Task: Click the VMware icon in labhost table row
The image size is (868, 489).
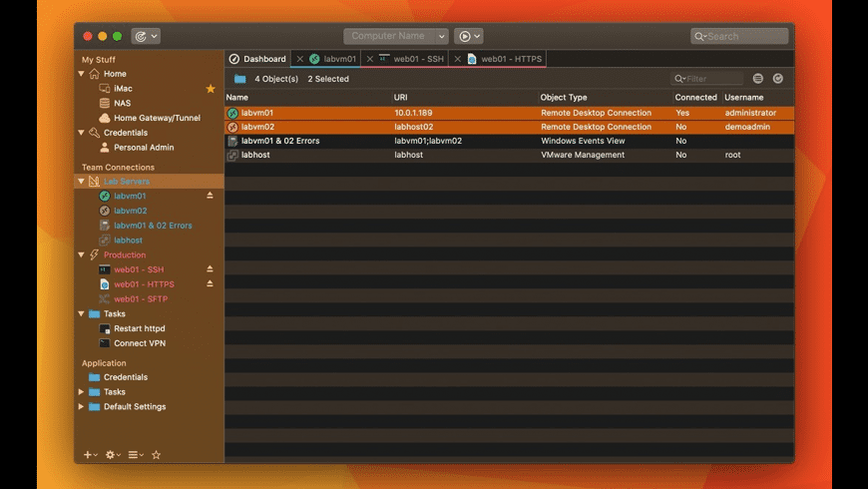Action: pos(232,155)
